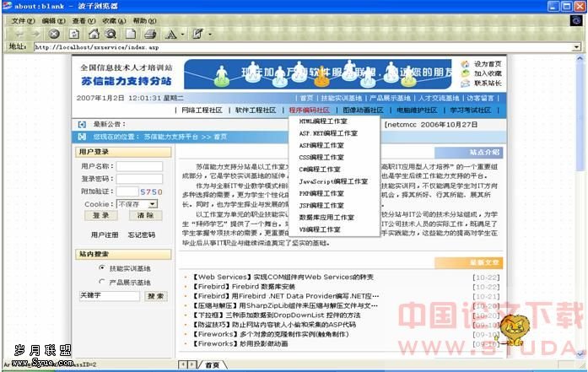This screenshot has height=372, width=588.
Task: Open the 用户注册 registration link
Action: tap(105, 235)
